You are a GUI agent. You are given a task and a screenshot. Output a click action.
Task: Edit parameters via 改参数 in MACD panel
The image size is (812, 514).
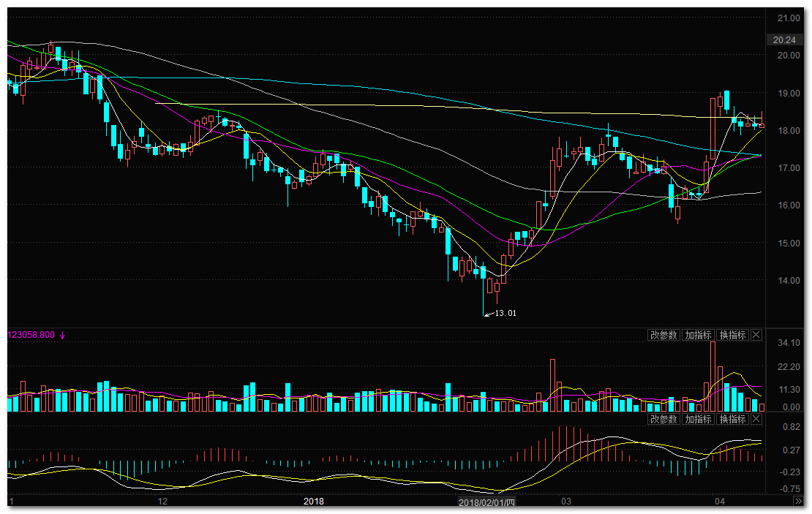tap(663, 419)
